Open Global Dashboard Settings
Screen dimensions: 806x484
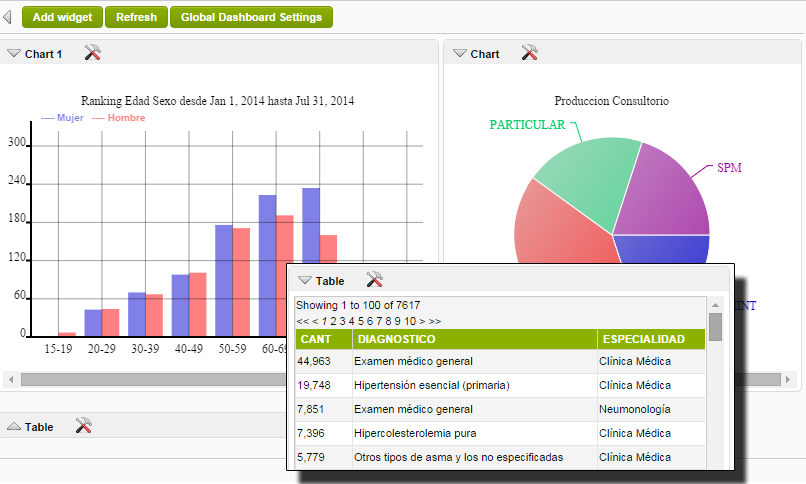[x=251, y=17]
